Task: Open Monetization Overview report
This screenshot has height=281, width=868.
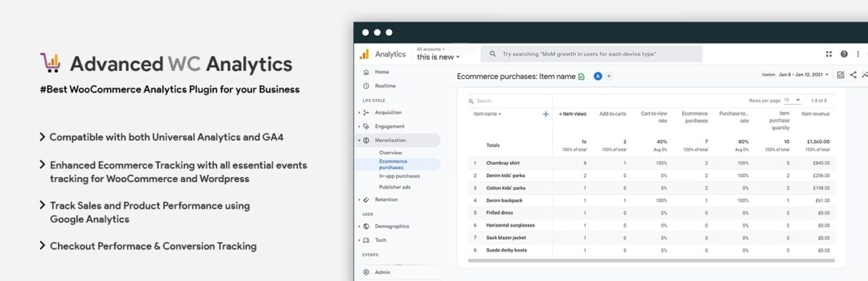Action: [x=391, y=153]
